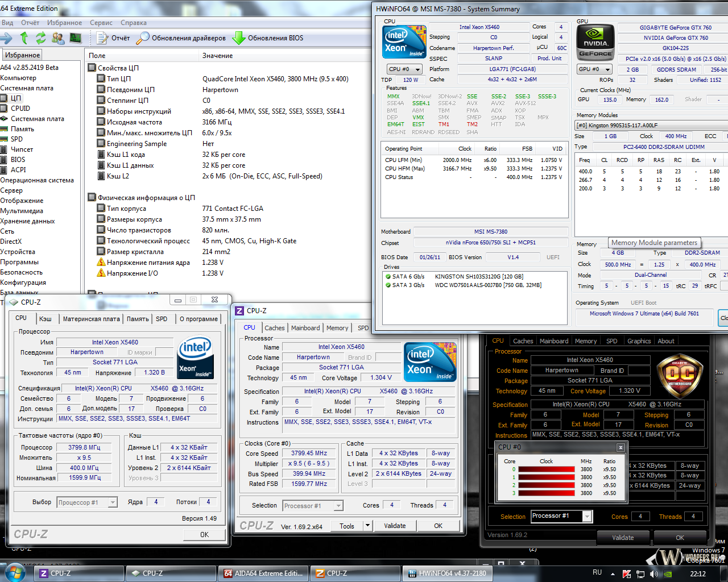Click the 22:12 taskbar clock
This screenshot has height=582, width=728.
697,573
